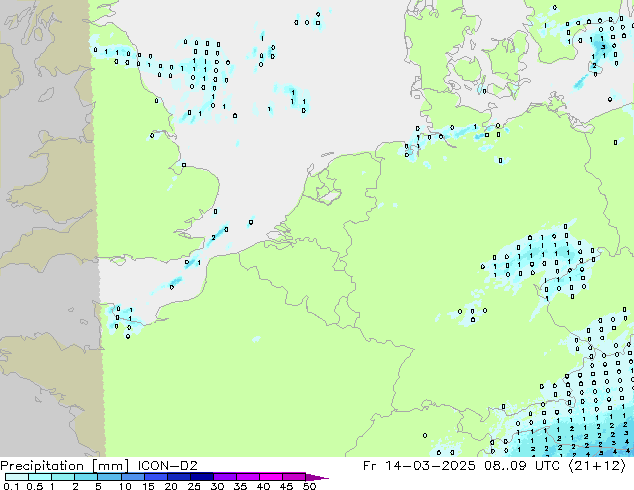Select the 0.5–1 mm legend color swatch
Screen dimensions: 634x490
(x=40, y=477)
